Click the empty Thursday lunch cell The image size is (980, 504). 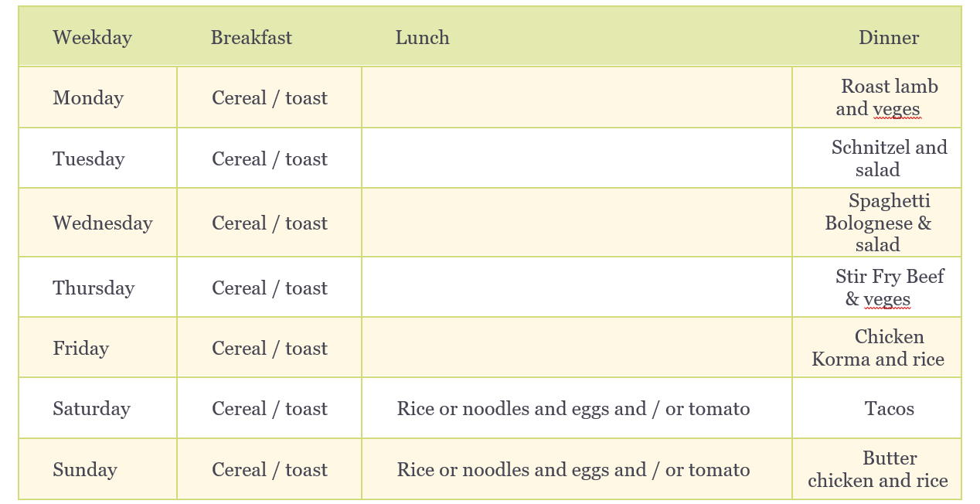(x=577, y=287)
